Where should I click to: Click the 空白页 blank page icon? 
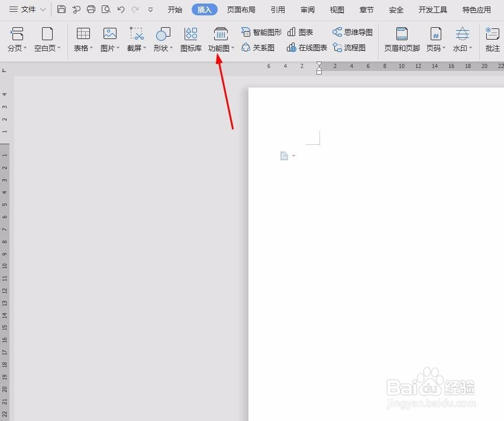[x=47, y=34]
